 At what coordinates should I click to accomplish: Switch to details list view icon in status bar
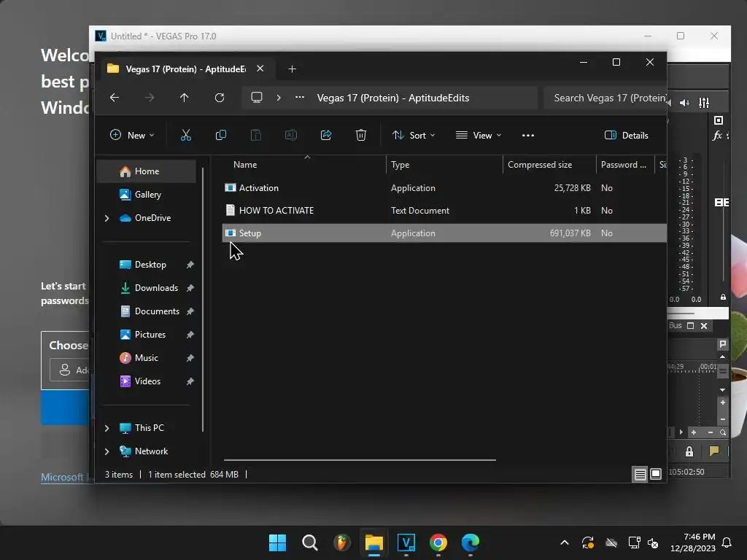640,474
